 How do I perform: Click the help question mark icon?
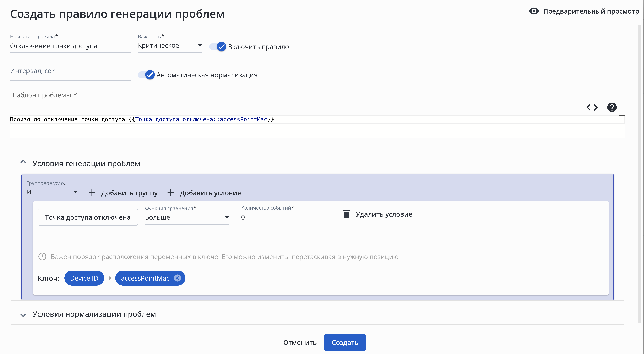click(612, 107)
